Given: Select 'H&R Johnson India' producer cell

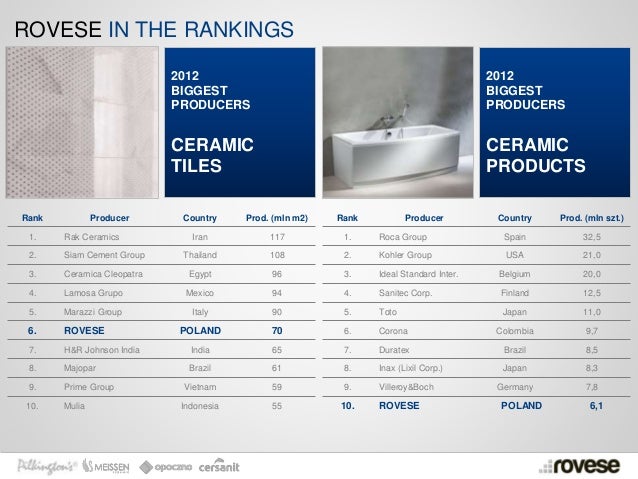Looking at the screenshot, I should tap(102, 350).
